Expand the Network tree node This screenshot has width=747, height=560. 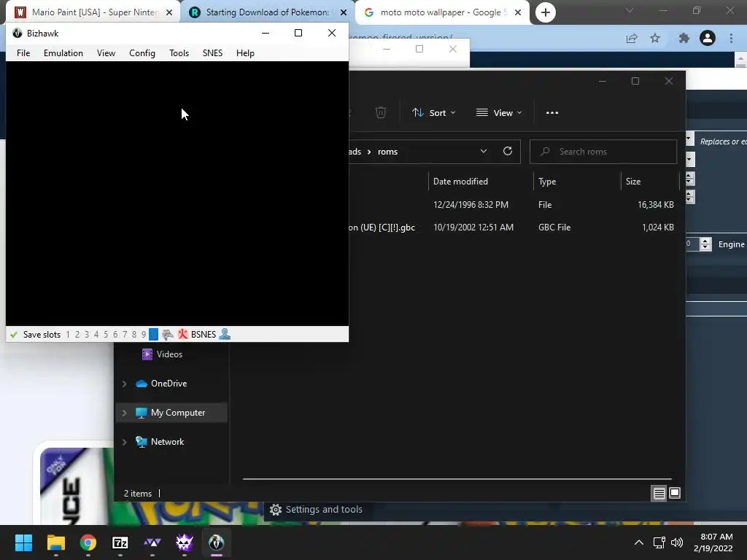124,442
